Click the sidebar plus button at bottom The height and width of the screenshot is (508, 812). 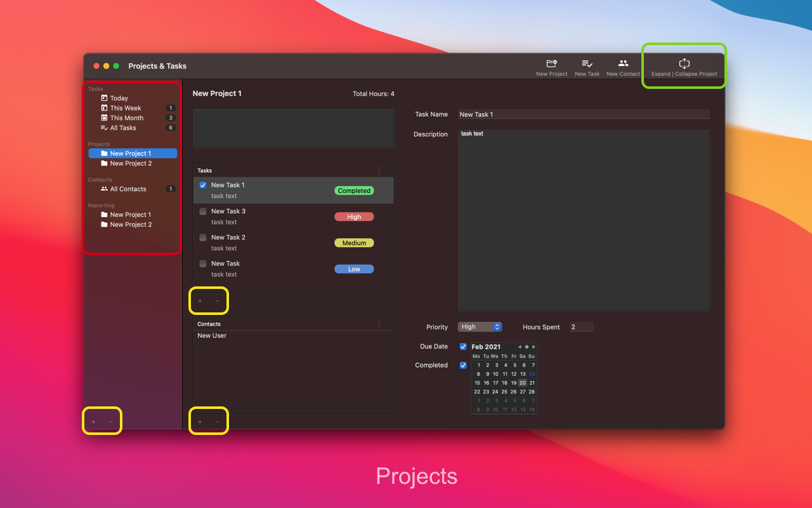(93, 422)
